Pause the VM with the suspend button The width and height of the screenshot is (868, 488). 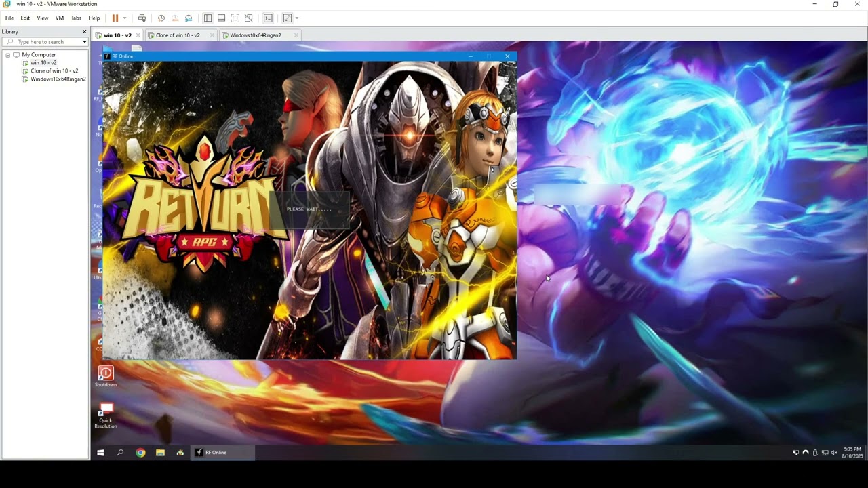pyautogui.click(x=115, y=18)
